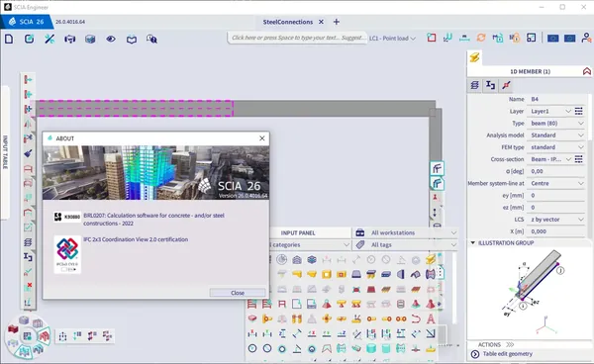594x364 pixels.
Task: Expand the ACTIONS double-arrow
Action: (x=510, y=344)
